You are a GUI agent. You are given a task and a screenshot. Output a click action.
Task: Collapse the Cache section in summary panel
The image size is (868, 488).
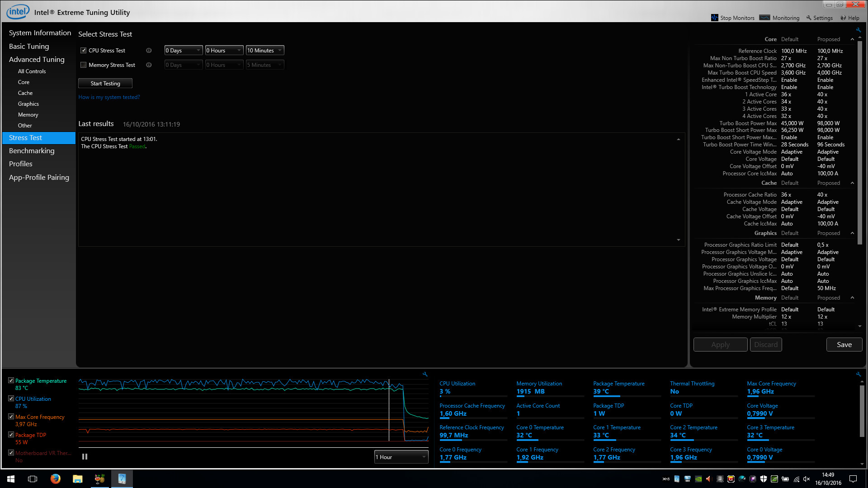coord(852,183)
